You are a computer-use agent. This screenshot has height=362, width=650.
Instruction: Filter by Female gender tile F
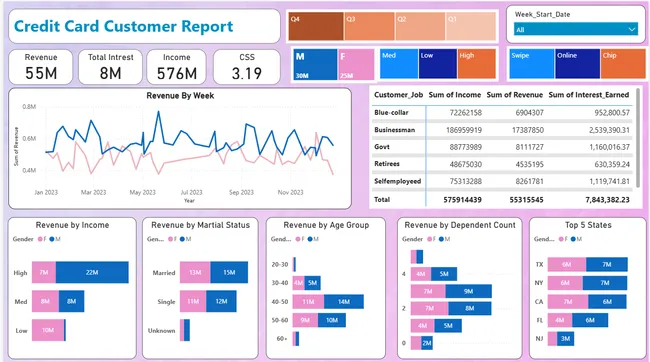coord(356,65)
